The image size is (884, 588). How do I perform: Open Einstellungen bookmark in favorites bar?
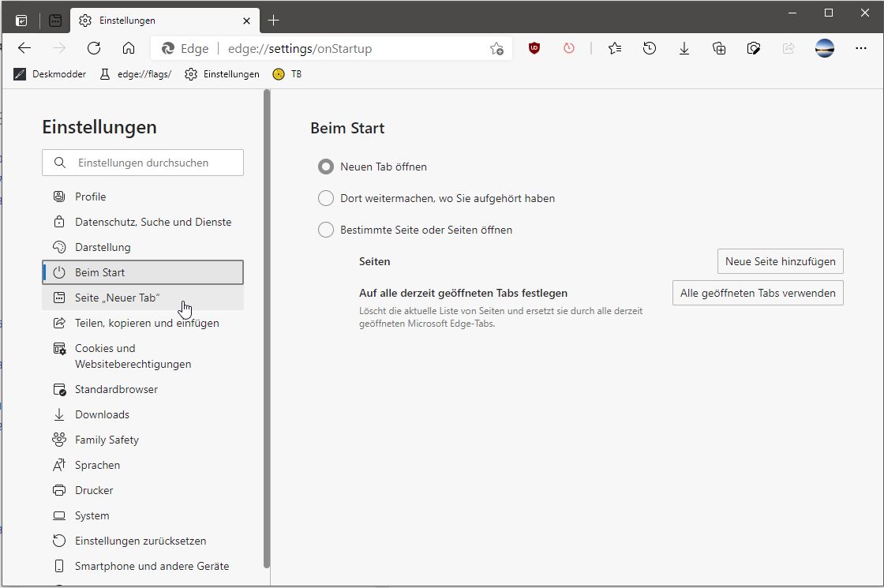click(222, 74)
